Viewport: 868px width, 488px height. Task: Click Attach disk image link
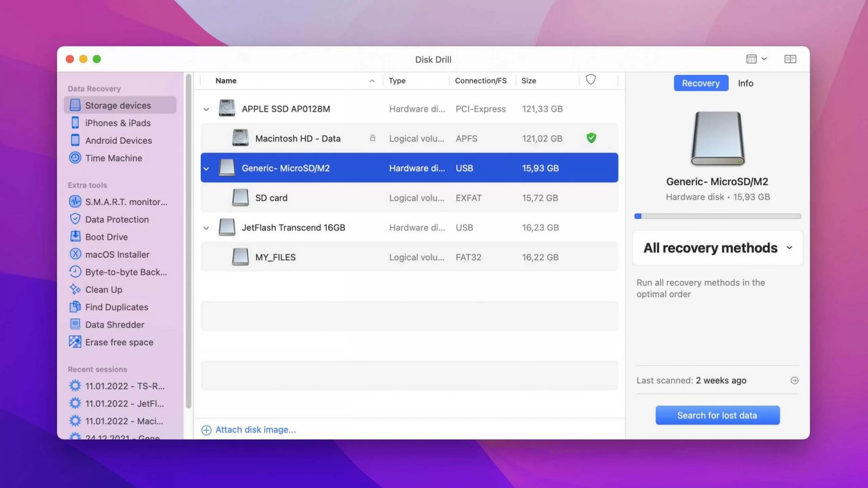click(x=255, y=429)
